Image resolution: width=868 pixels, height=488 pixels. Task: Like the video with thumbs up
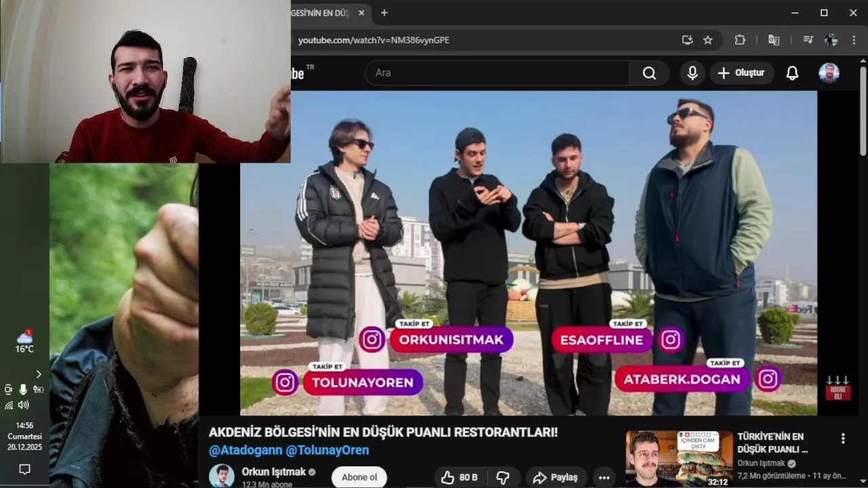coord(459,478)
